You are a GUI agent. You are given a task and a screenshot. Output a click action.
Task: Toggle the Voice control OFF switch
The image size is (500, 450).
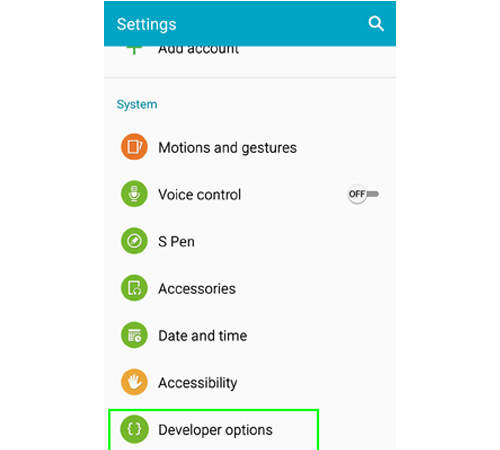click(363, 194)
